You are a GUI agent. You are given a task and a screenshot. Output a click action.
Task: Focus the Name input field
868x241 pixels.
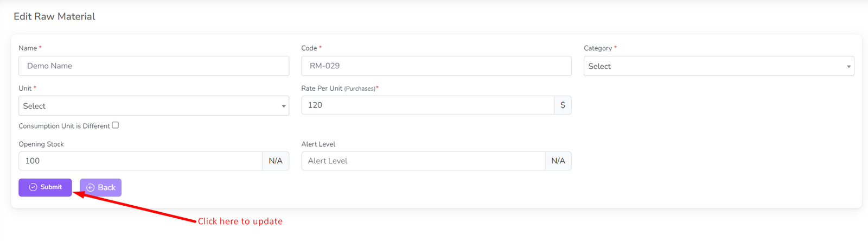point(154,66)
